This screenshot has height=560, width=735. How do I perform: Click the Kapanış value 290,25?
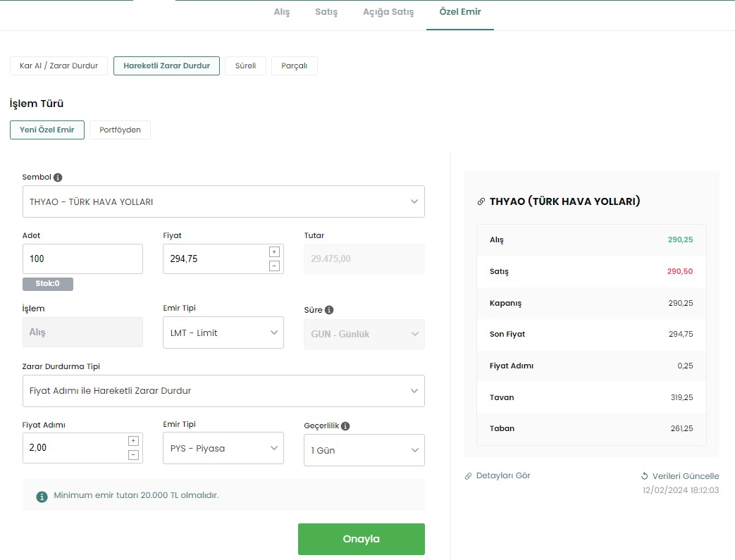(x=681, y=303)
